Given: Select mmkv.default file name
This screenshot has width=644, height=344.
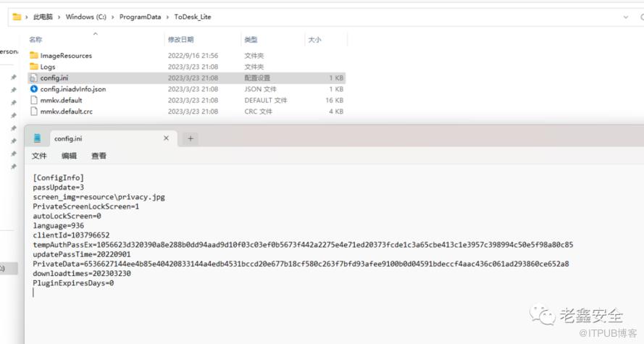Looking at the screenshot, I should [x=61, y=100].
